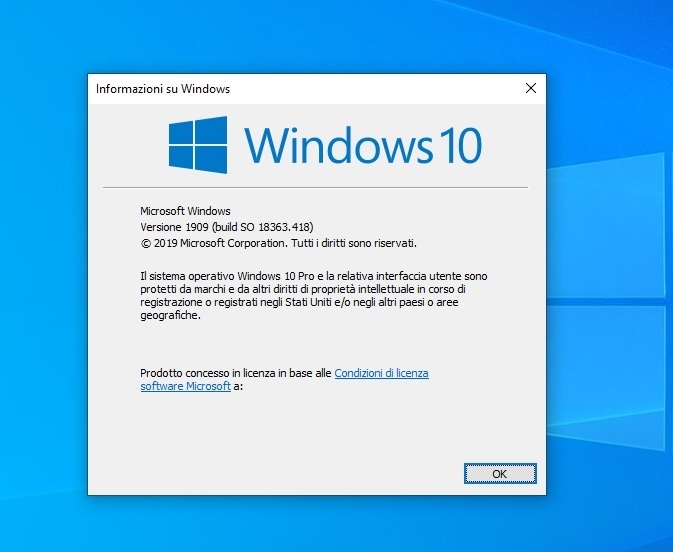Click the Informazioni su Windows title text

pos(163,89)
